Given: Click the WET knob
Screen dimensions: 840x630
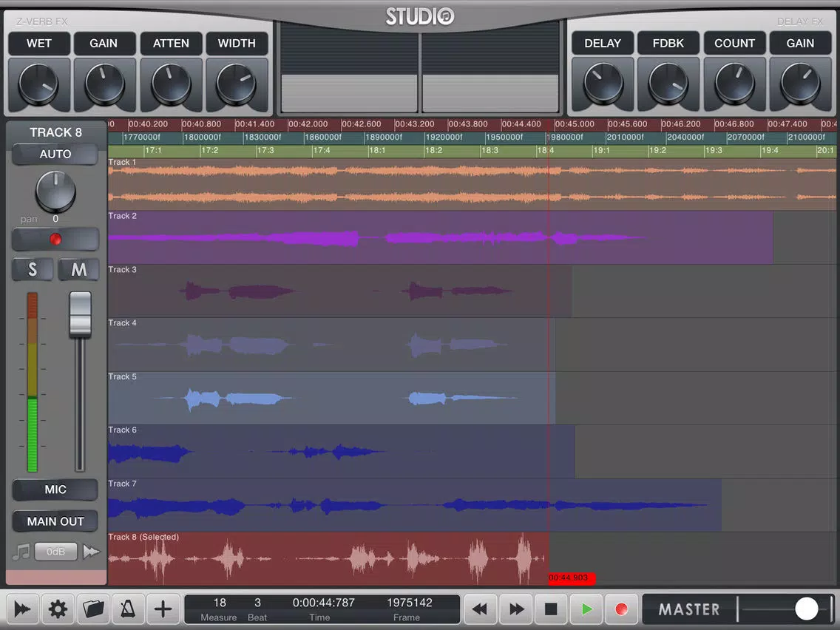Looking at the screenshot, I should point(38,84).
